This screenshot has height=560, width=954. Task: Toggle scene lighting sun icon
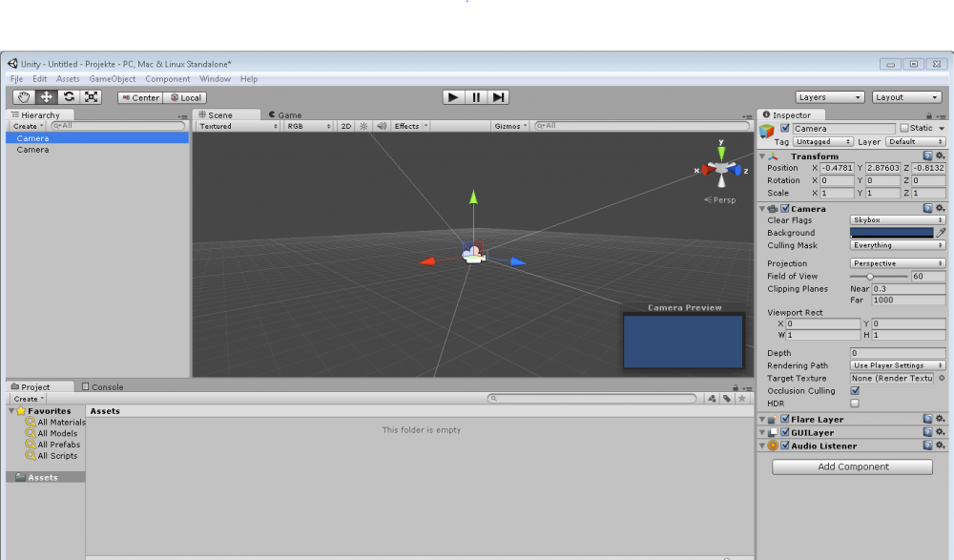363,126
